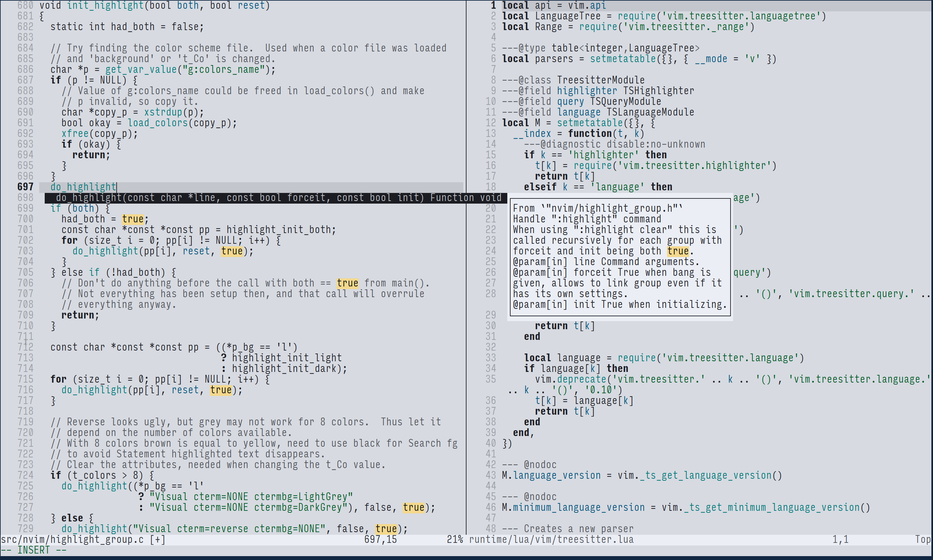This screenshot has width=933, height=560.
Task: Click highlighted 'true' on line 700
Action: tap(133, 219)
